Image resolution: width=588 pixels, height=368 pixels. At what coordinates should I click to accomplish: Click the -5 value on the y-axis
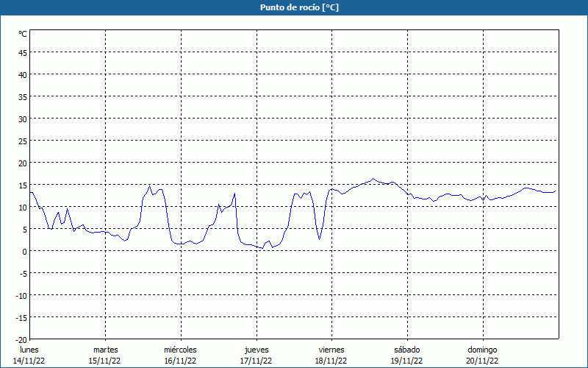coord(24,273)
